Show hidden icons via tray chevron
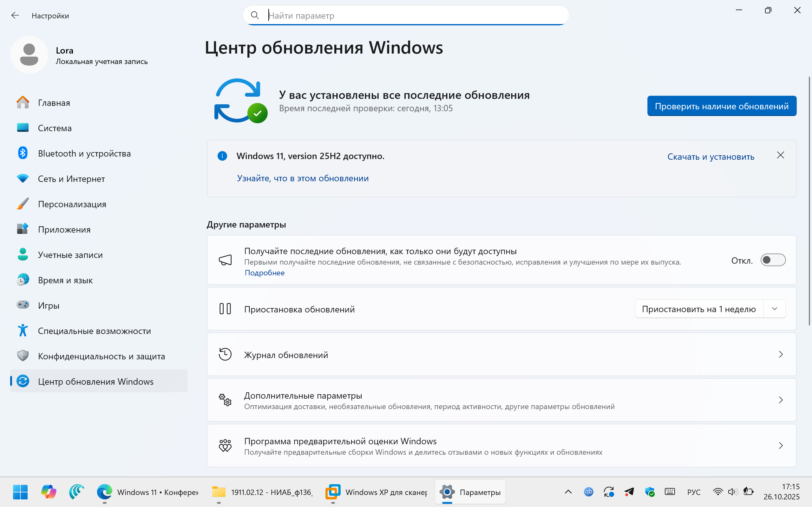The width and height of the screenshot is (812, 507). (x=568, y=492)
